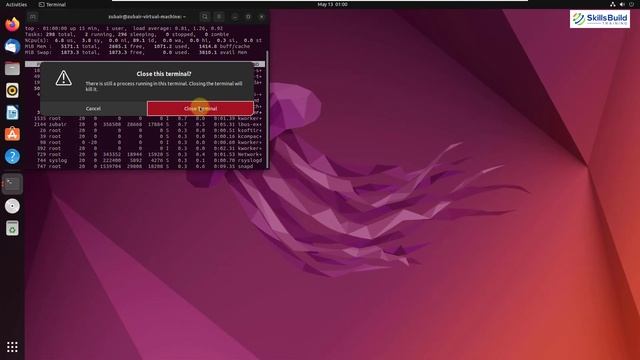Show the applications grid
Screen dimensions: 640x360
point(12,347)
